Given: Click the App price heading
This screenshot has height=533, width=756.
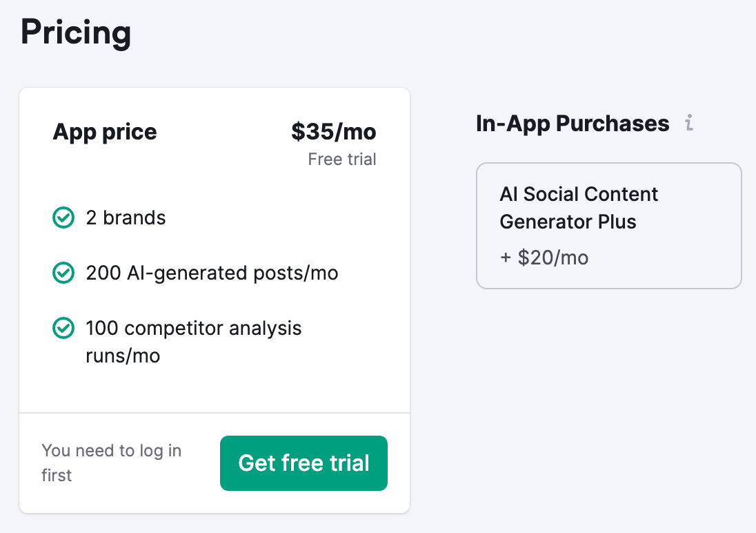Looking at the screenshot, I should coord(104,132).
